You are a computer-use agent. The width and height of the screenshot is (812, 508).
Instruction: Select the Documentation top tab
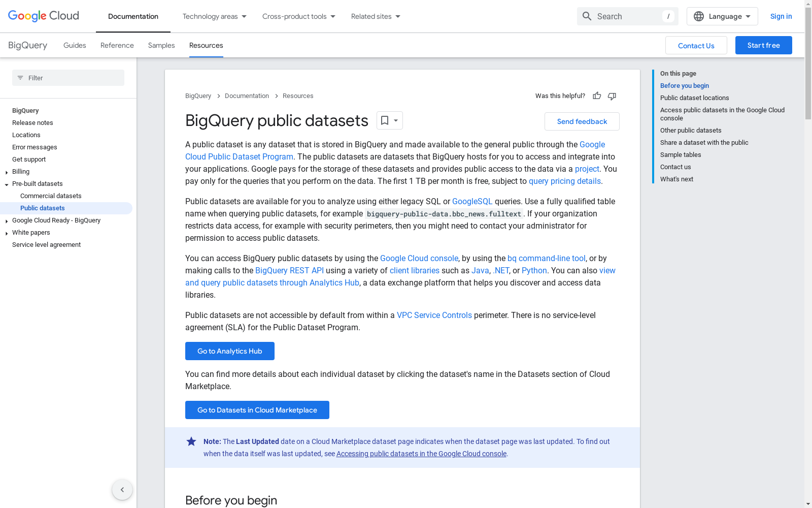pos(133,16)
